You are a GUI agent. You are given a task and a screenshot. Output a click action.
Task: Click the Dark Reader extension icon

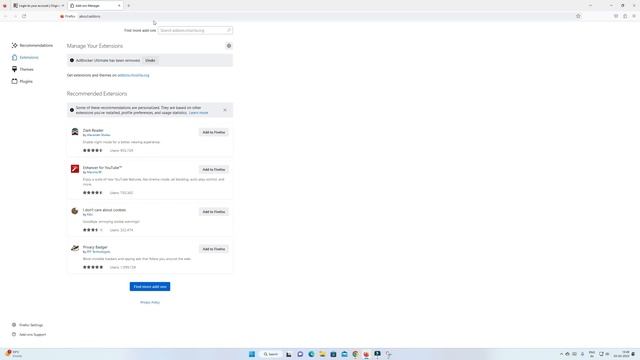75,132
